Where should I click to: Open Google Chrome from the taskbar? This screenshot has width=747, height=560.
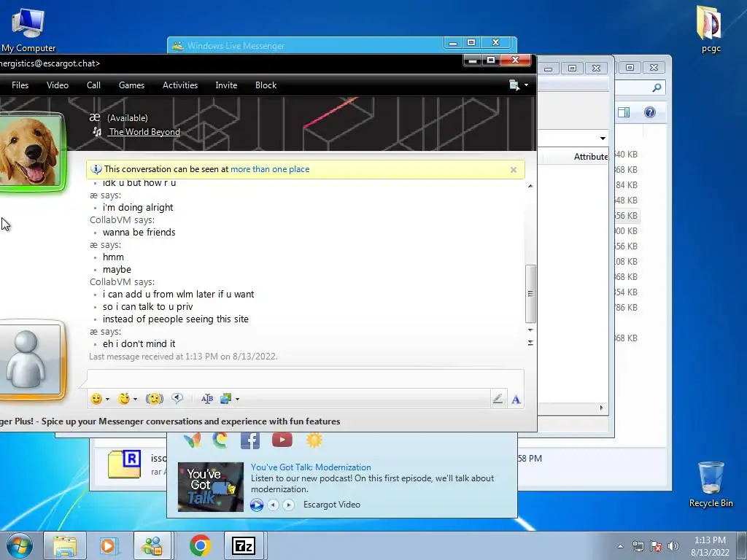tap(201, 545)
